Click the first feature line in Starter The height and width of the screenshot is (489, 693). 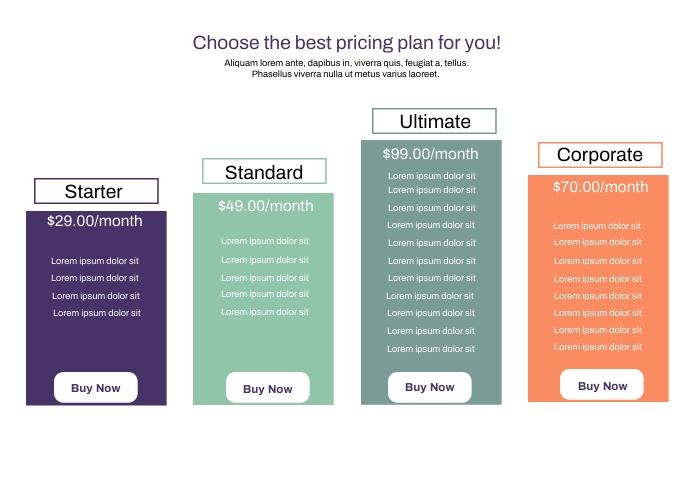95,261
